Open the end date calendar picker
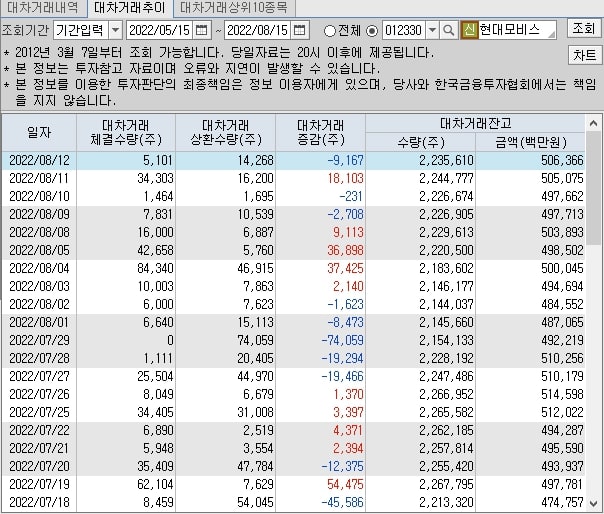This screenshot has width=604, height=514. point(299,30)
